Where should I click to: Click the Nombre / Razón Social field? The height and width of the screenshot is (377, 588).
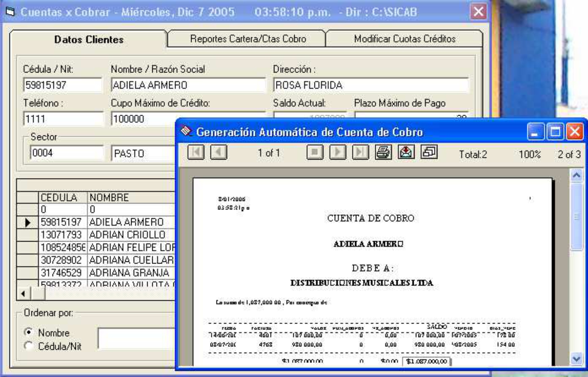[188, 85]
